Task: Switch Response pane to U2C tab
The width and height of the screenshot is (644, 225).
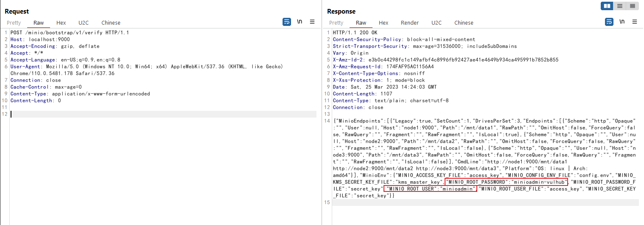Action: (x=436, y=23)
